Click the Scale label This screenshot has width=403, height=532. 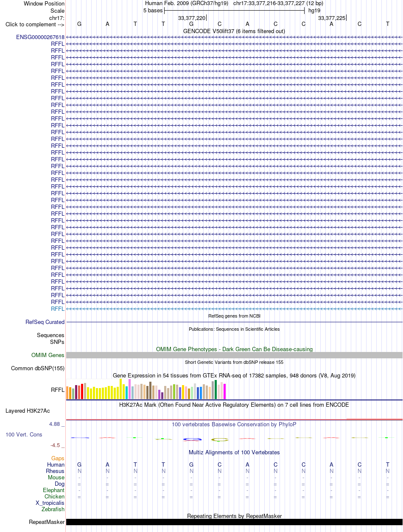[x=57, y=11]
